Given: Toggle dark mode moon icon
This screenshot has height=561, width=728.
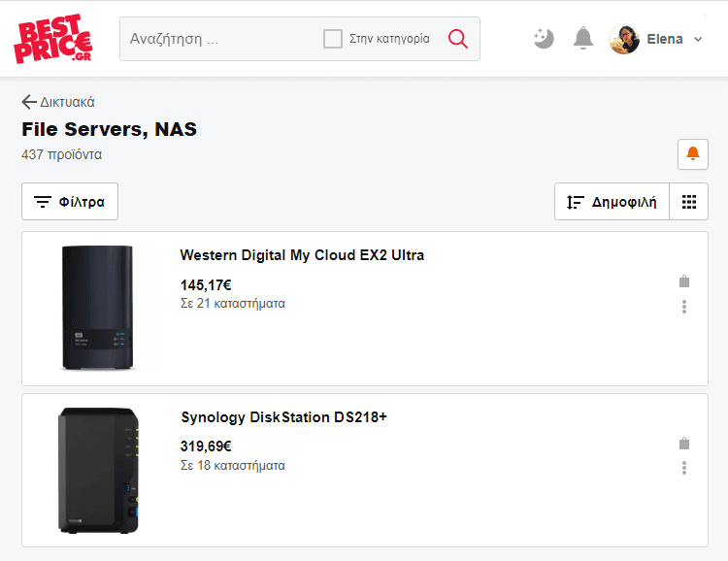Looking at the screenshot, I should point(544,39).
